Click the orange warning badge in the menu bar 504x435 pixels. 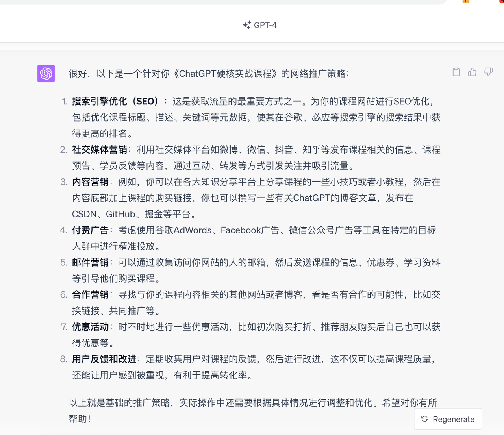click(x=466, y=2)
